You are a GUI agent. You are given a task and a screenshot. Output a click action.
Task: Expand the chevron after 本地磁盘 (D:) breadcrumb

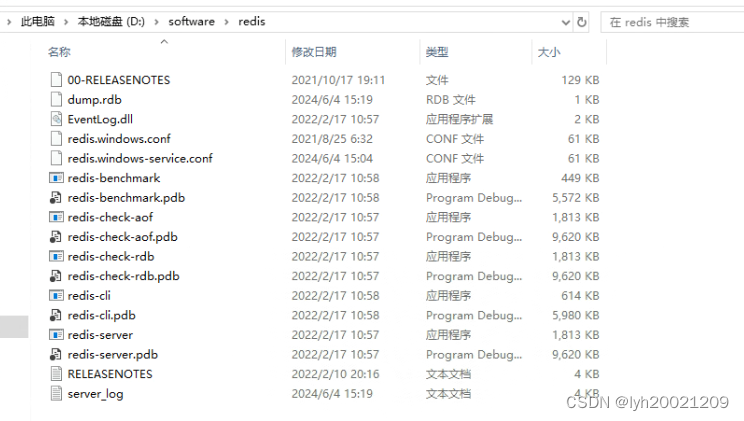[x=156, y=22]
